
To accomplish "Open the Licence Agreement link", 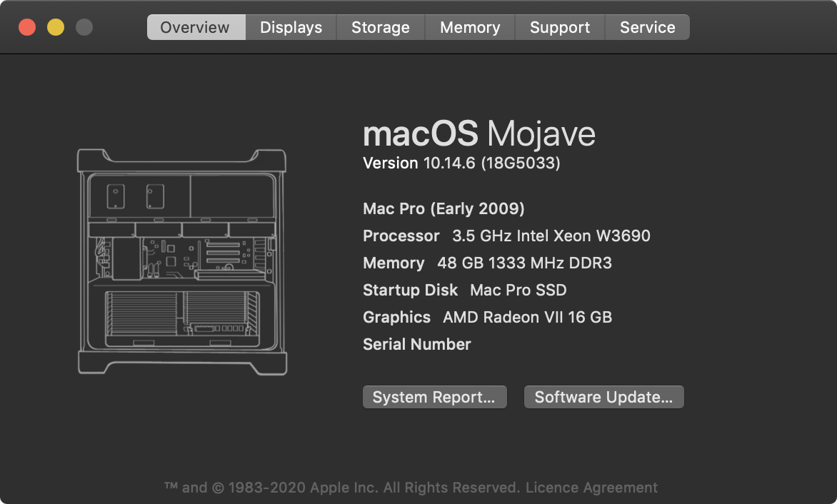I will pyautogui.click(x=591, y=488).
